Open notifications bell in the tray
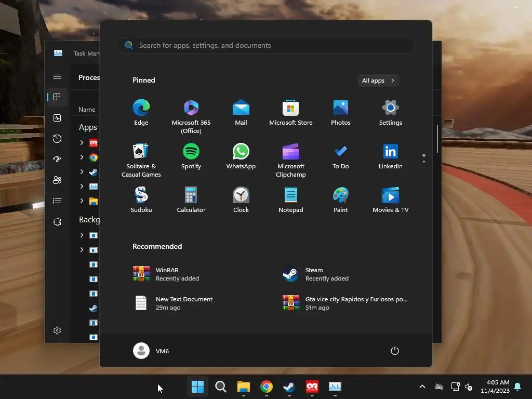This screenshot has width=532, height=399. pyautogui.click(x=518, y=387)
